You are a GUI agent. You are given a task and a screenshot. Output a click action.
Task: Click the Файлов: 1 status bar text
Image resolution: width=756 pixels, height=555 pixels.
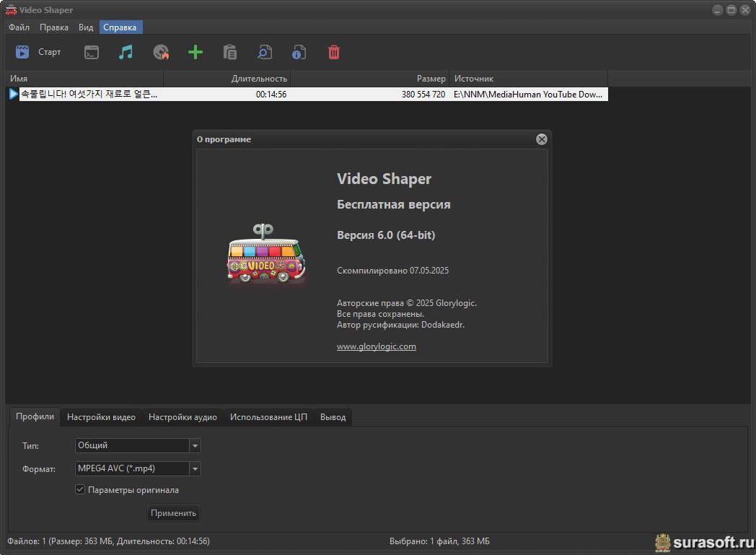tap(108, 541)
